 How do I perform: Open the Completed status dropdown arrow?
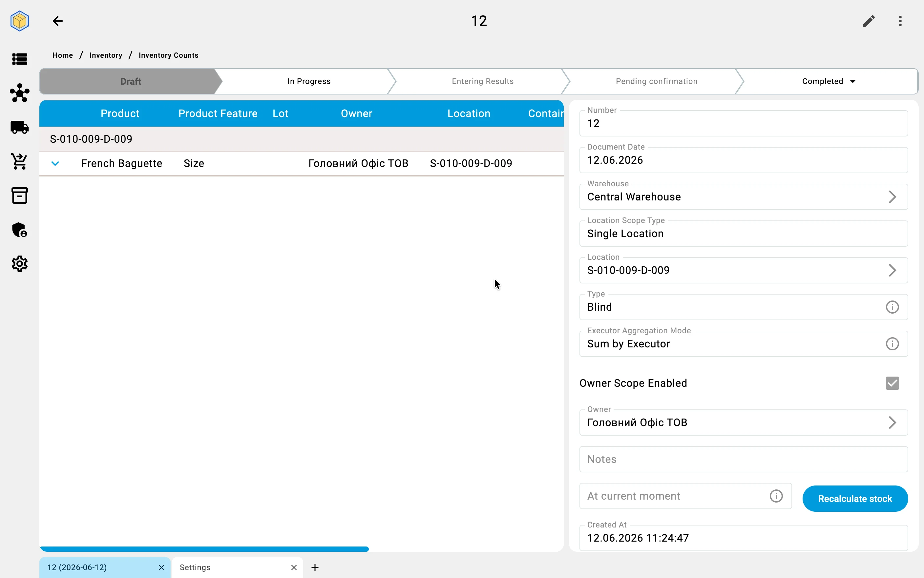(x=852, y=81)
